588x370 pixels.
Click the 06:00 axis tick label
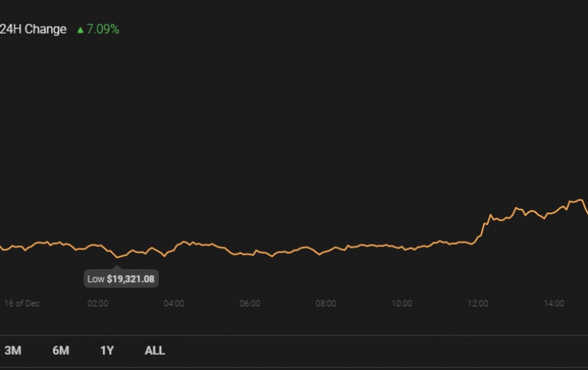[250, 303]
